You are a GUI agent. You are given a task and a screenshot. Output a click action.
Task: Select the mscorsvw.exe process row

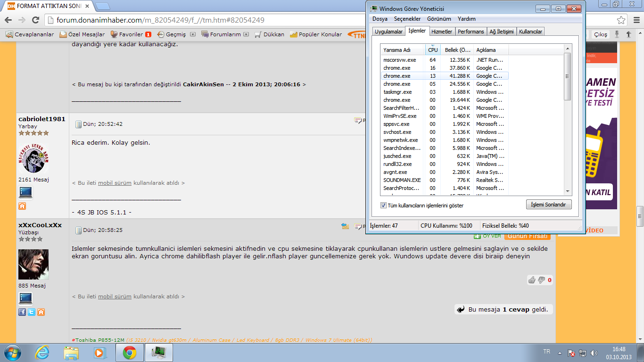click(400, 60)
